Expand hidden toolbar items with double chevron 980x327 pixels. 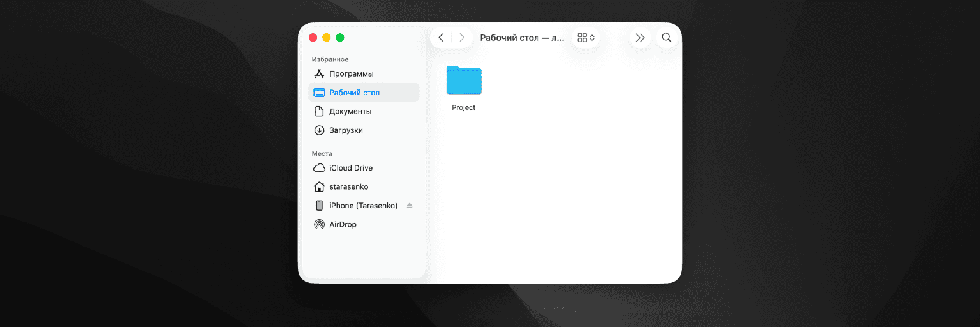point(640,38)
